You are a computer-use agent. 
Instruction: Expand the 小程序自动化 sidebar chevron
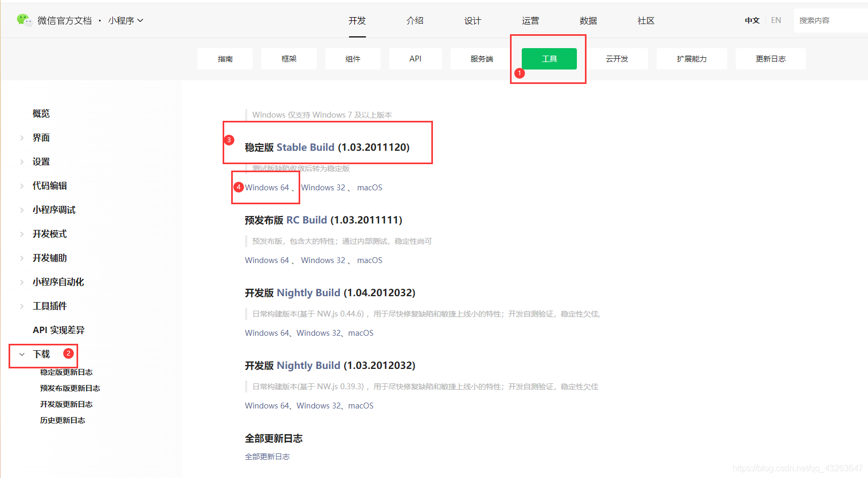click(x=22, y=282)
